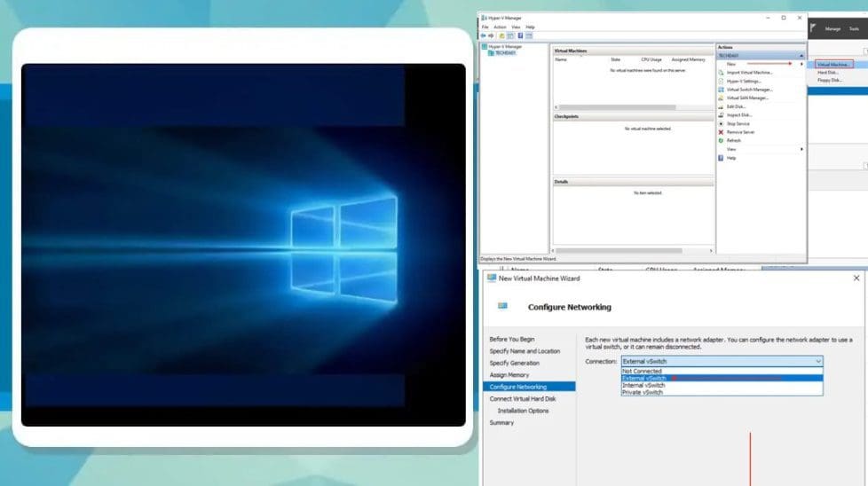Open the View menu in Hyper-V Manager
Screen dimensions: 868x486
(516, 27)
